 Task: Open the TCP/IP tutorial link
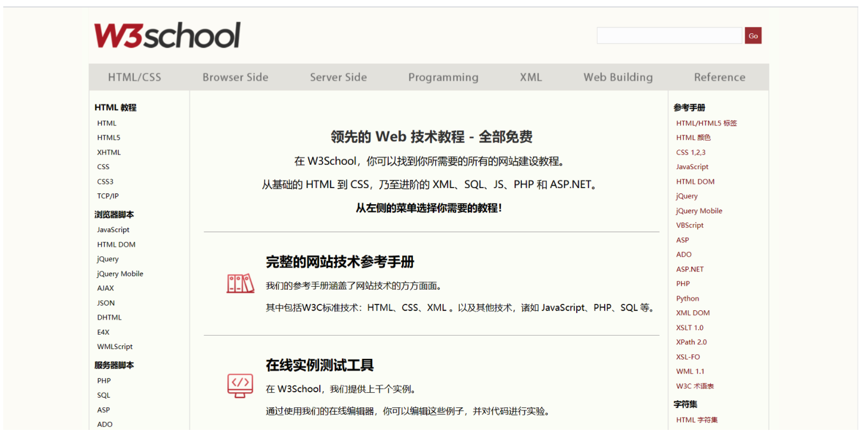coord(108,196)
